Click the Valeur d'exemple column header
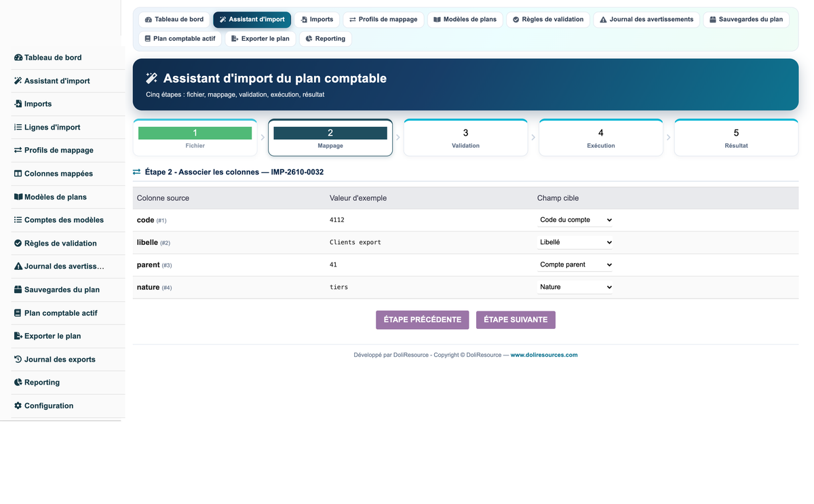Screen dimensions: 814x504 pos(358,198)
